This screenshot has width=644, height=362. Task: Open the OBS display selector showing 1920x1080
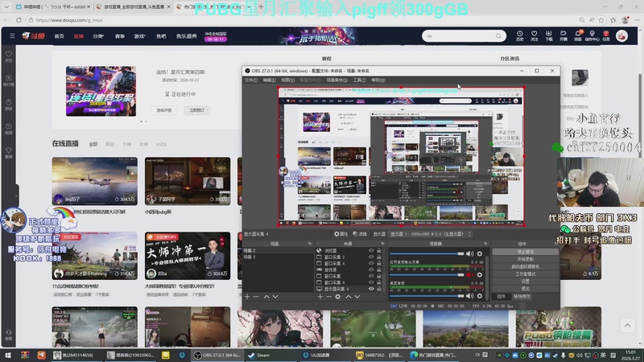coord(430,234)
